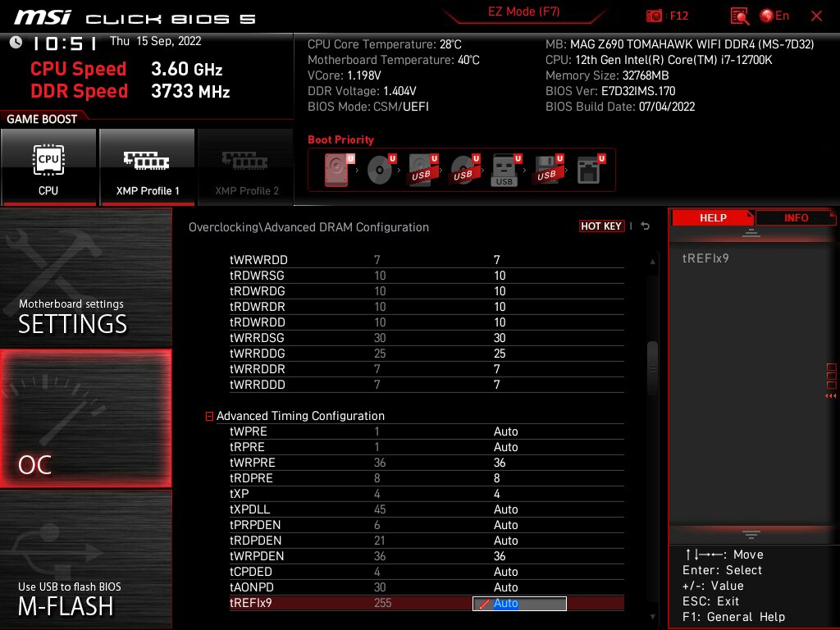
Task: Select the network boot device icon
Action: tap(591, 169)
